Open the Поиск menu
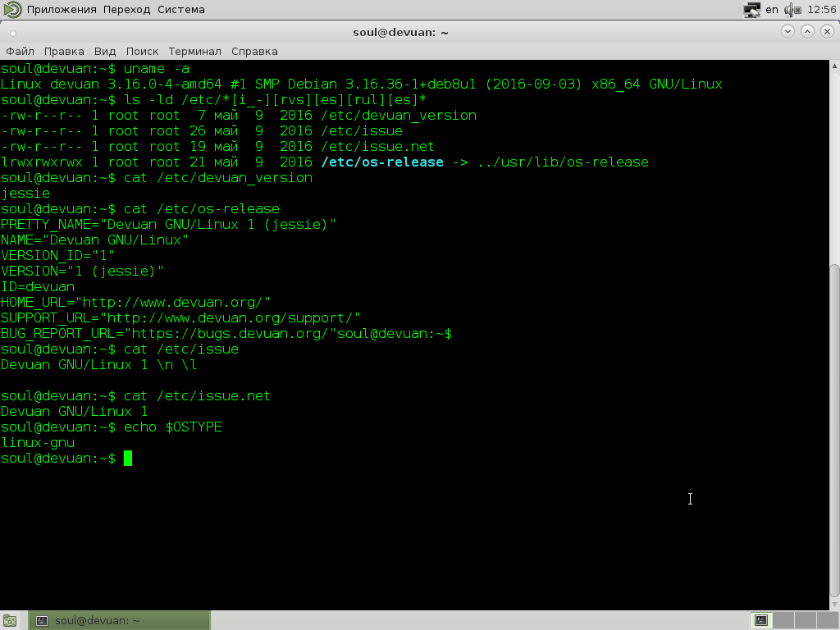The width and height of the screenshot is (840, 630). coord(142,52)
